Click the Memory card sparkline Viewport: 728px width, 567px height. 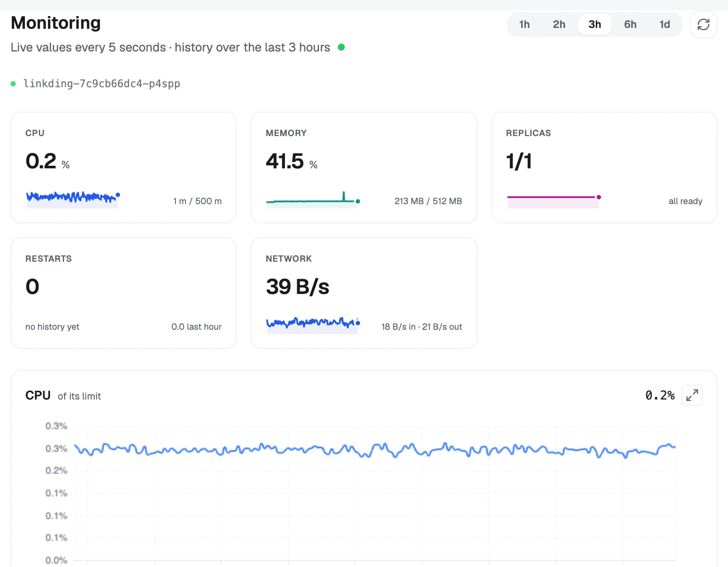313,199
